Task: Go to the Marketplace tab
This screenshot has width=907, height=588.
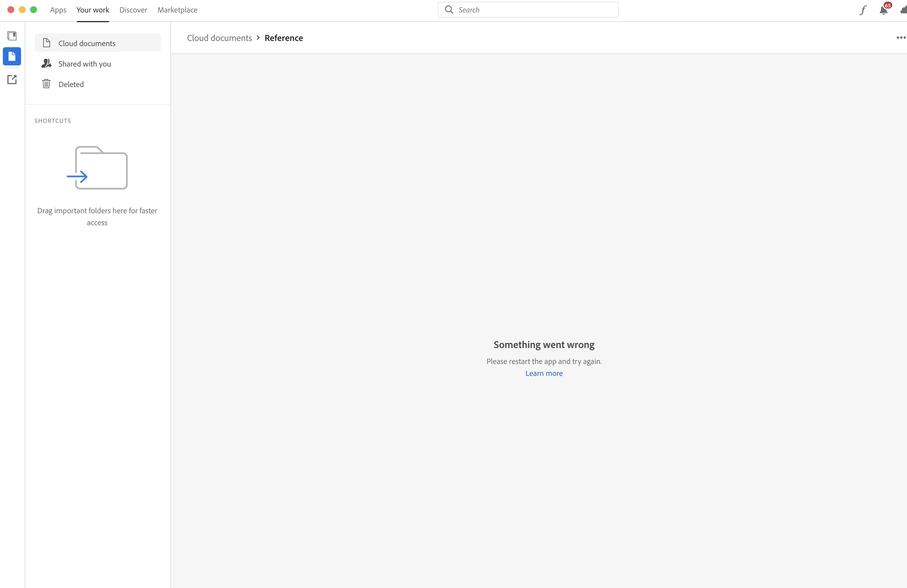Action: 177,10
